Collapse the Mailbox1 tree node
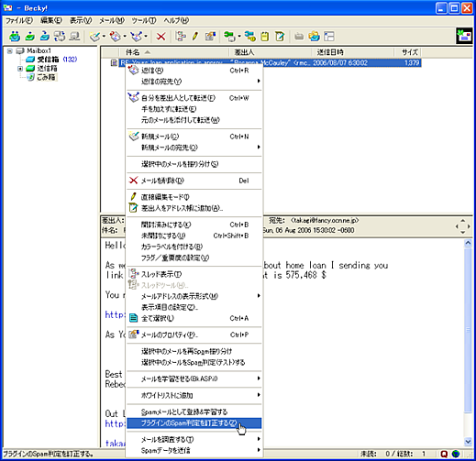 (10, 50)
